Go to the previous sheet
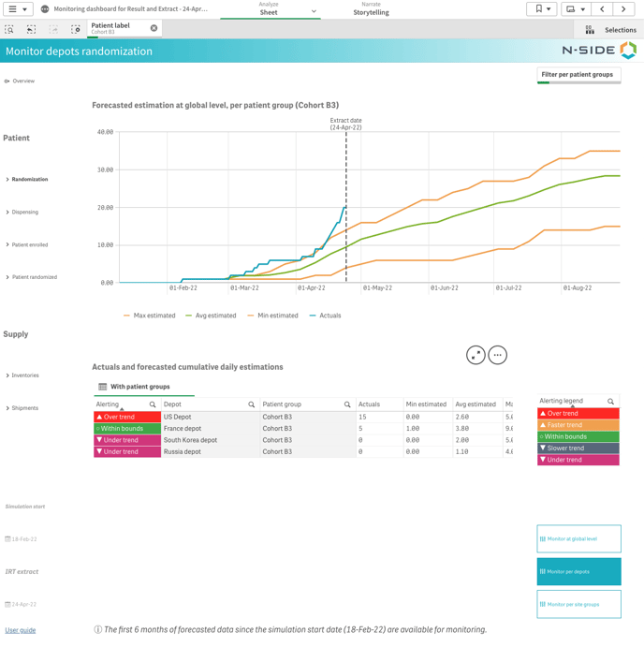Image resolution: width=644 pixels, height=647 pixels. tap(602, 9)
